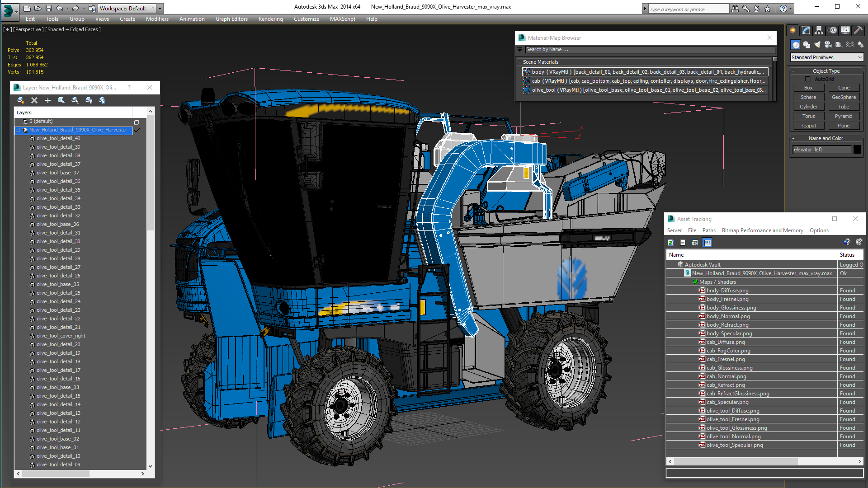
Task: Open the Utilities hammer tab
Action: [x=859, y=30]
